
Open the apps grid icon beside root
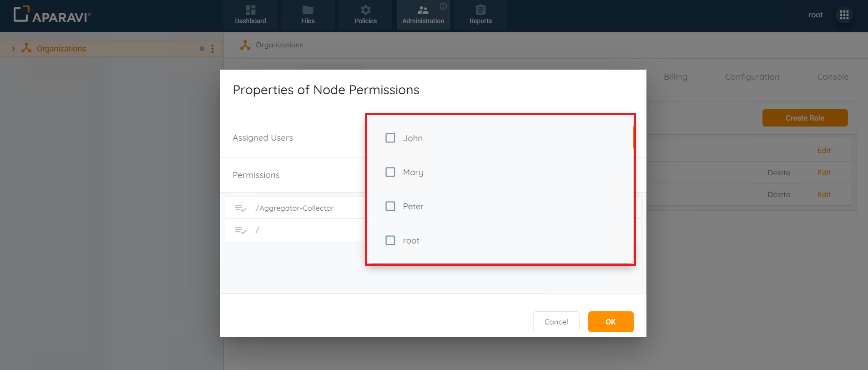point(844,15)
